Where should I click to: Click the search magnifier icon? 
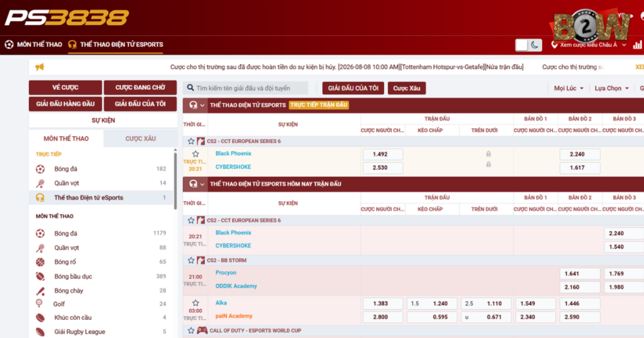(191, 88)
